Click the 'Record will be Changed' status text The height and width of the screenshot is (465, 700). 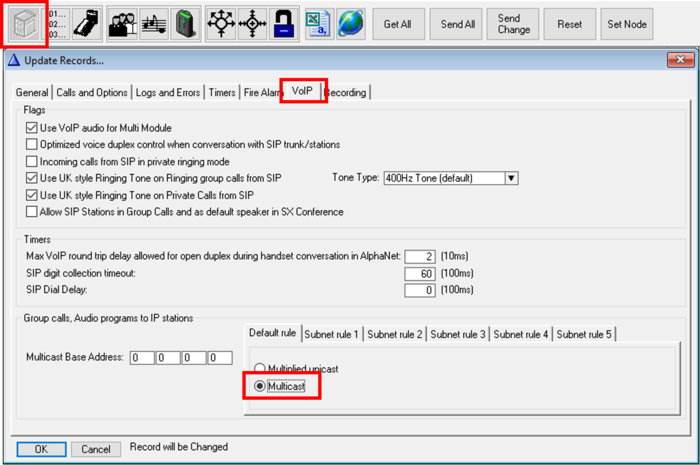click(179, 447)
